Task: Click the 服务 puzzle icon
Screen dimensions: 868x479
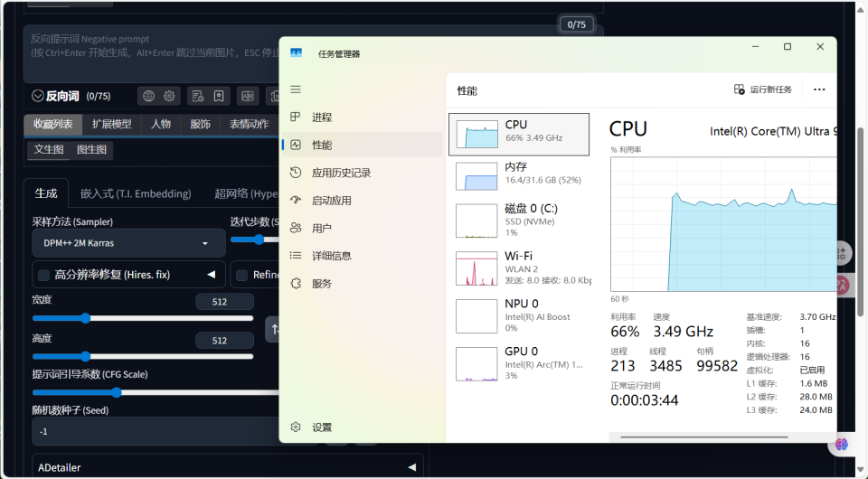Action: coord(296,283)
